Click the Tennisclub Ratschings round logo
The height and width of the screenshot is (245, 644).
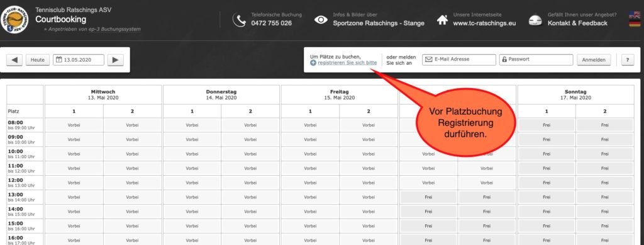(x=15, y=20)
